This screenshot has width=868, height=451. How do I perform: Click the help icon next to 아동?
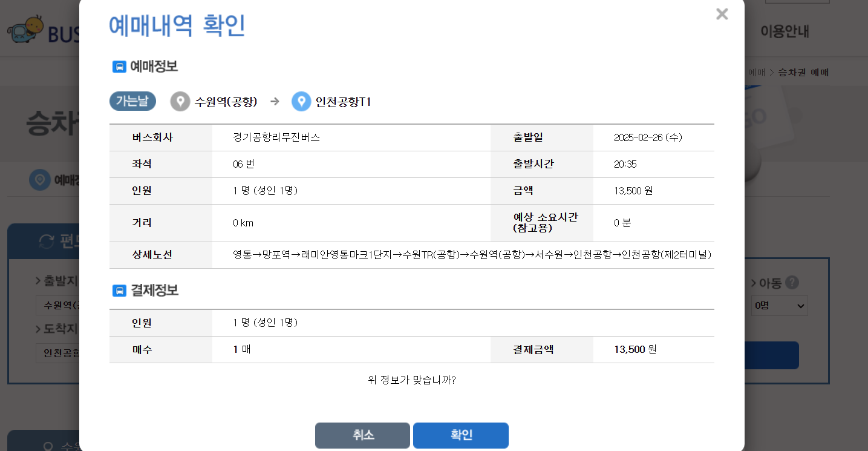click(x=792, y=283)
